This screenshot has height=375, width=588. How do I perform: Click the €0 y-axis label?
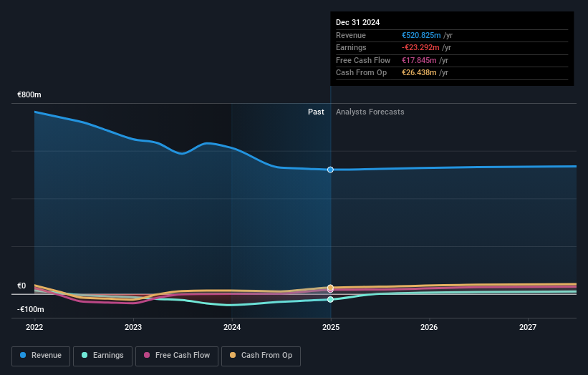pyautogui.click(x=21, y=286)
